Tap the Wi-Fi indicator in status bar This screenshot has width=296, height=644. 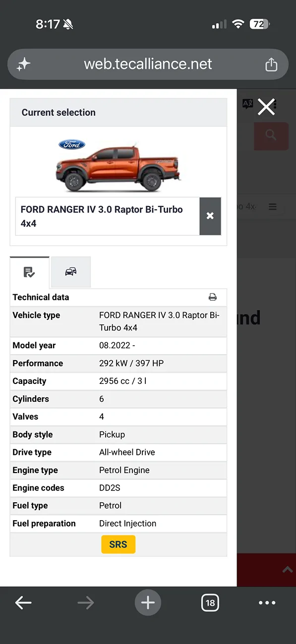coord(238,24)
